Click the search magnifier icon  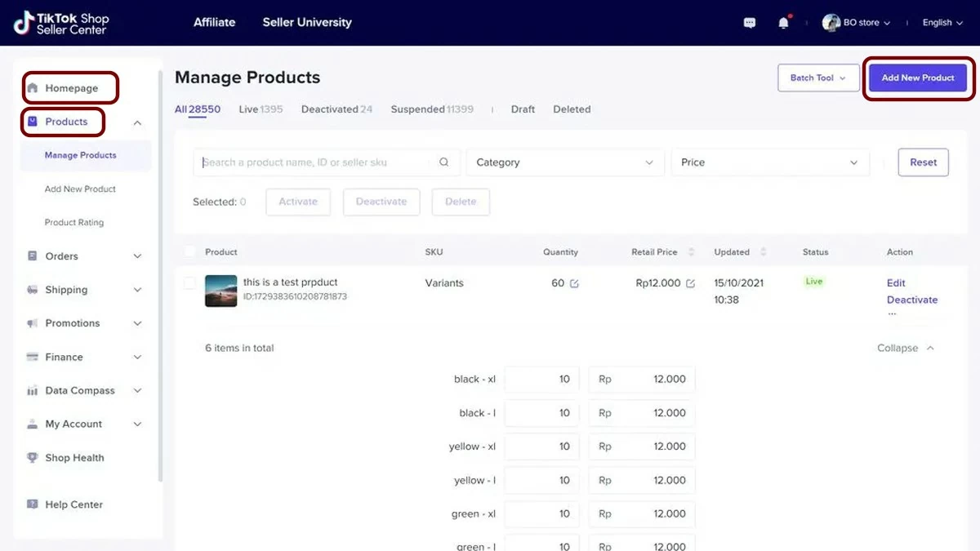[x=444, y=162]
